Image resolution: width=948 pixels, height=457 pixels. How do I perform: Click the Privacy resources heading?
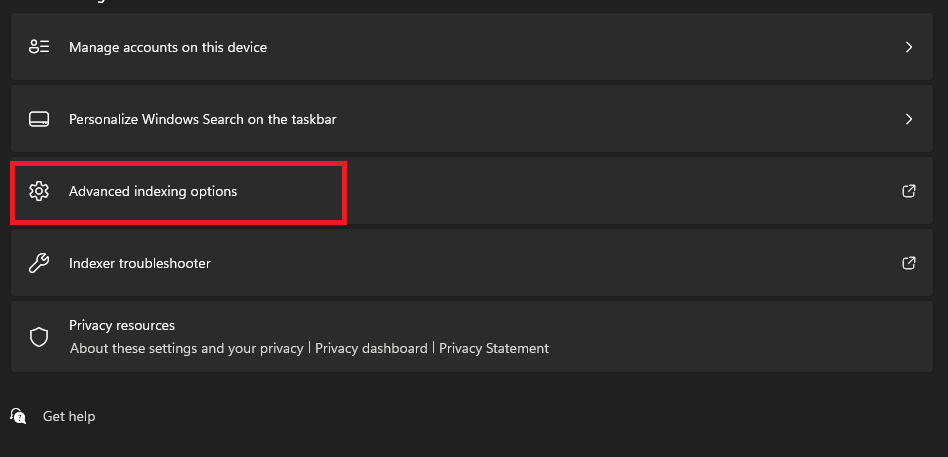(122, 325)
